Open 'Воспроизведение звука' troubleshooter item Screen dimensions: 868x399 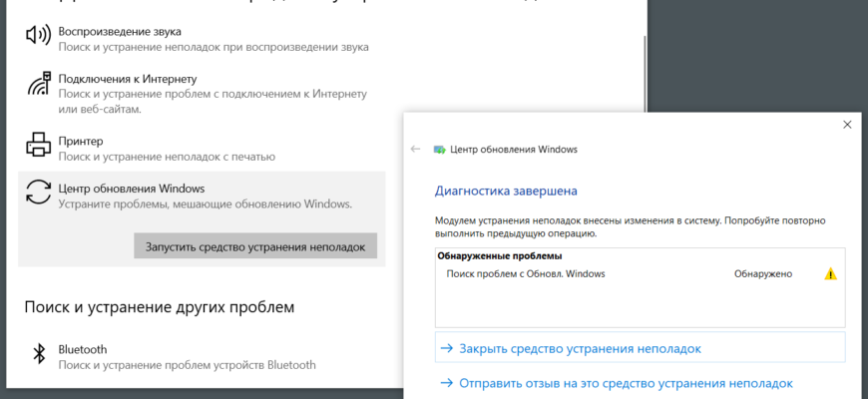[202, 39]
